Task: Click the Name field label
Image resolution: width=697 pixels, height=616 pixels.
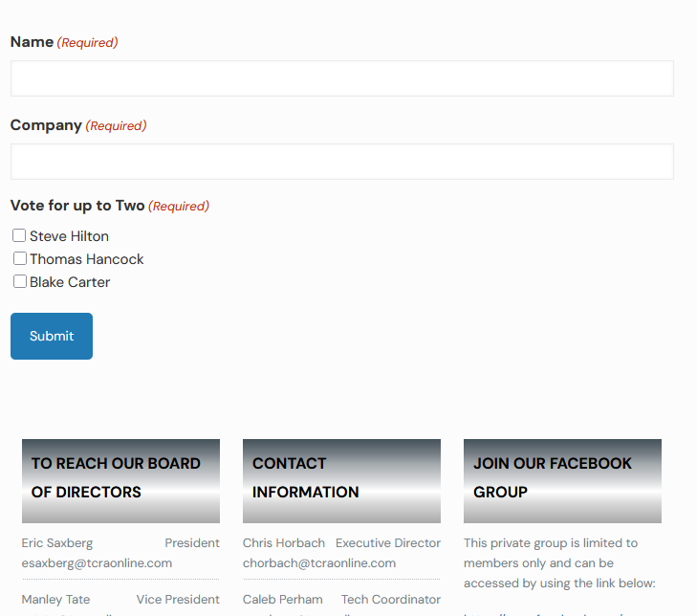Action: coord(32,42)
